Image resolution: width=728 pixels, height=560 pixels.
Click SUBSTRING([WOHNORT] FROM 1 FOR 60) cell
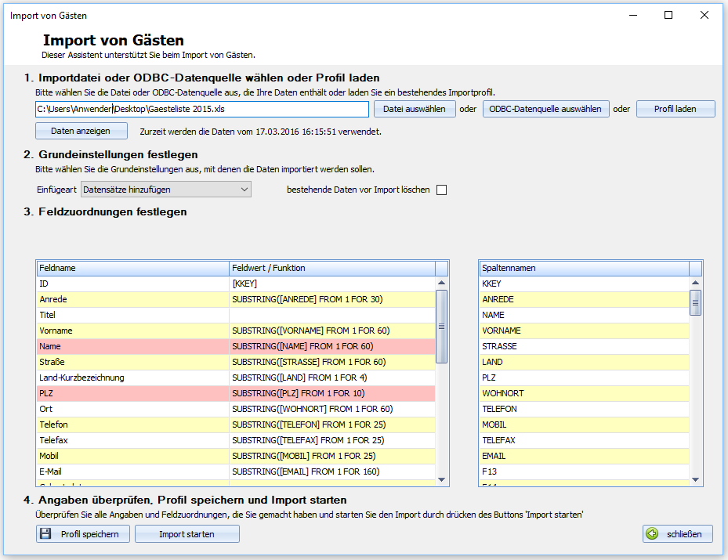pos(332,409)
